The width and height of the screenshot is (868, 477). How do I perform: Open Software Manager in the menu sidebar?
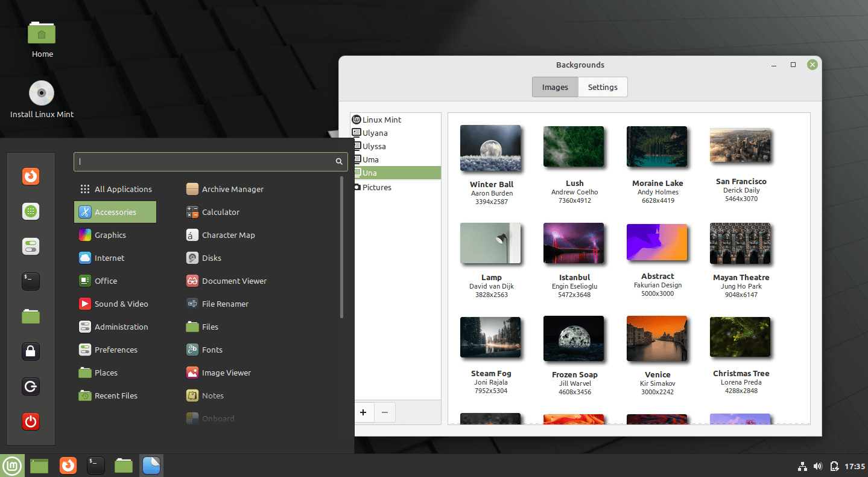[31, 211]
